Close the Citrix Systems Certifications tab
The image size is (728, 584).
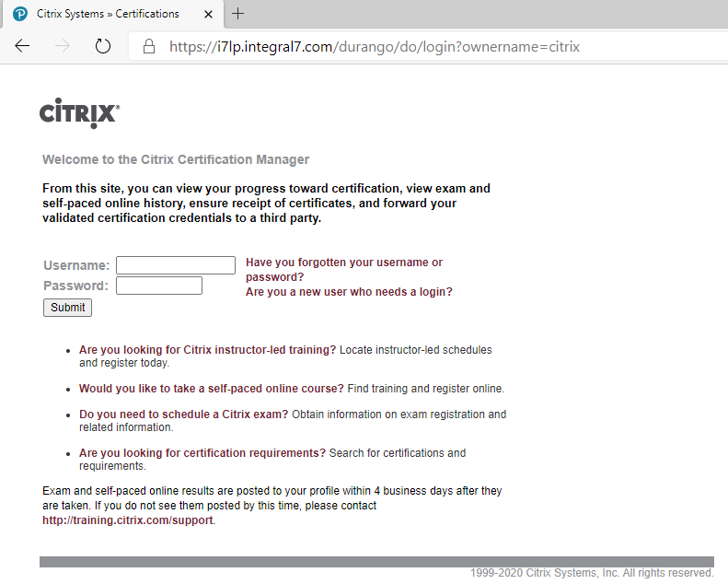click(207, 14)
